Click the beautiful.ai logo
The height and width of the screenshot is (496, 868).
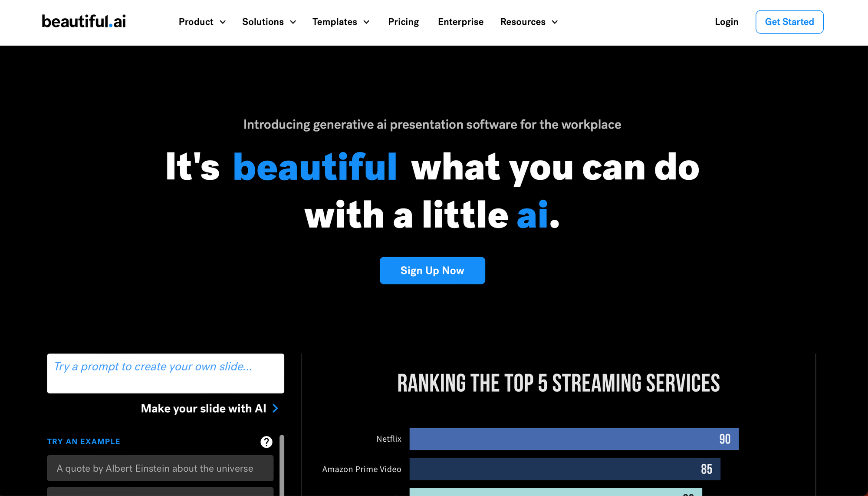84,21
